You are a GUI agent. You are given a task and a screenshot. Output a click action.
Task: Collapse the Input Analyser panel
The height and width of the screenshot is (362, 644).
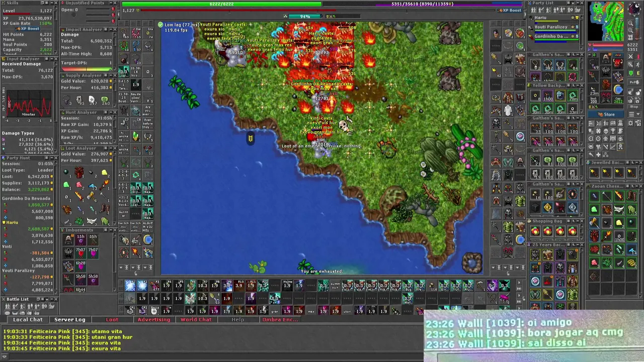click(x=52, y=59)
